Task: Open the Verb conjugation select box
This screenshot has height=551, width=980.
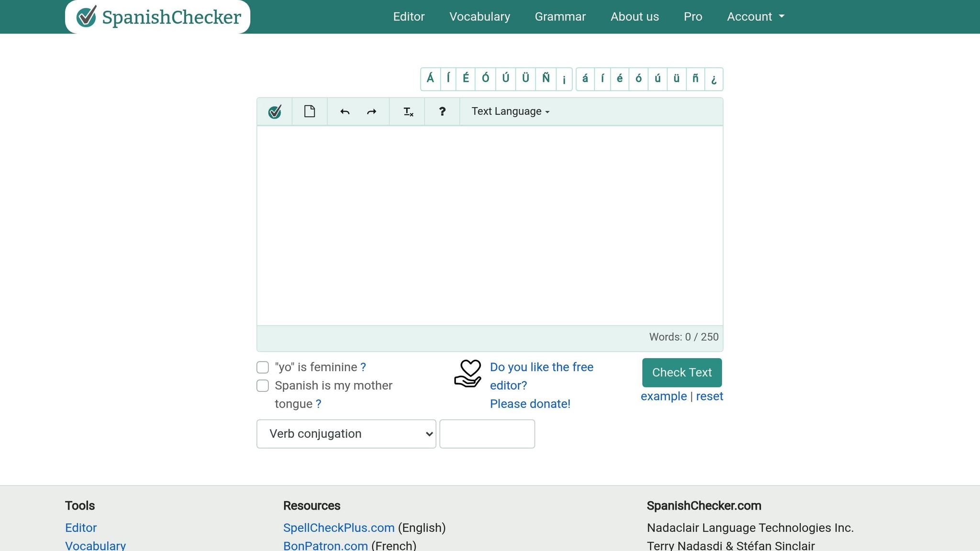Action: point(346,434)
